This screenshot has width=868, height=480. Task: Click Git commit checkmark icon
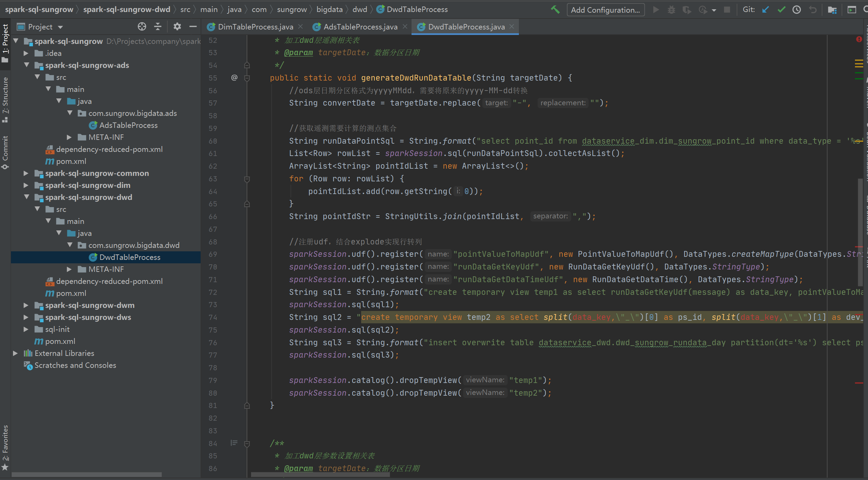pyautogui.click(x=781, y=10)
